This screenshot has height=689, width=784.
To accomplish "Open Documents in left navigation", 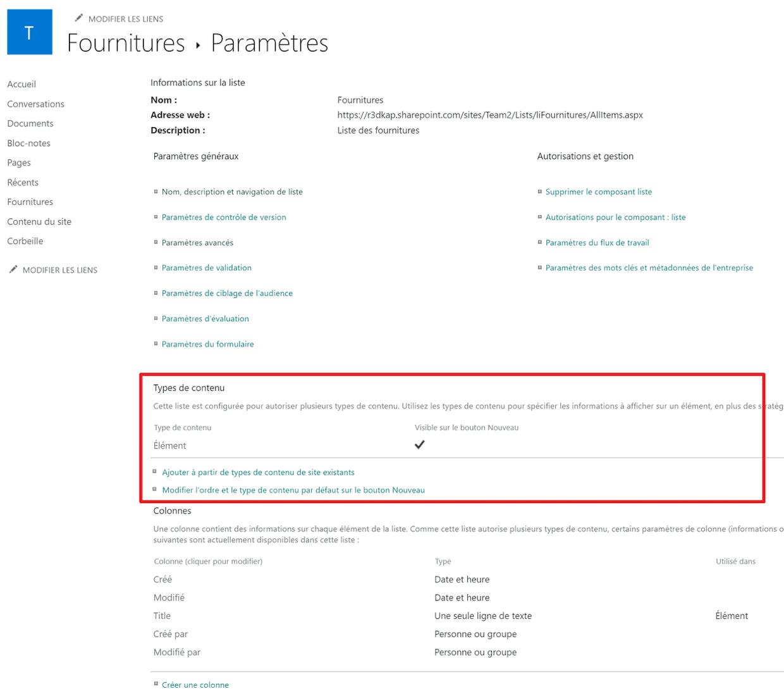I will [30, 123].
